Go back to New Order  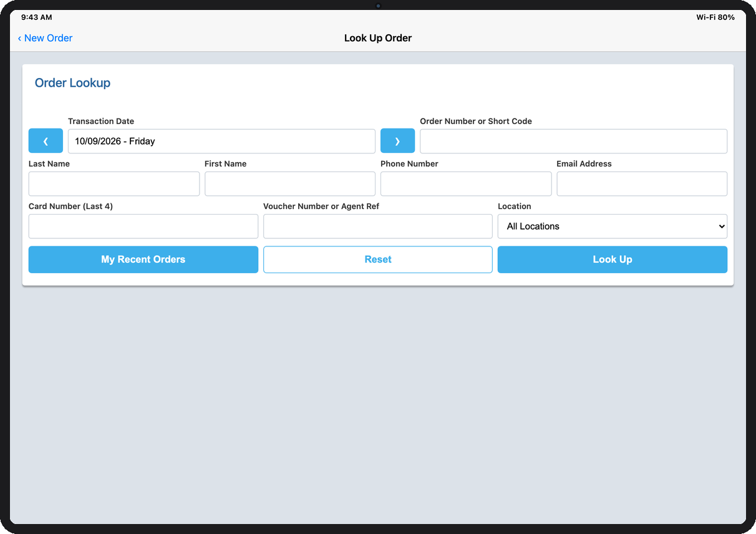pyautogui.click(x=45, y=38)
